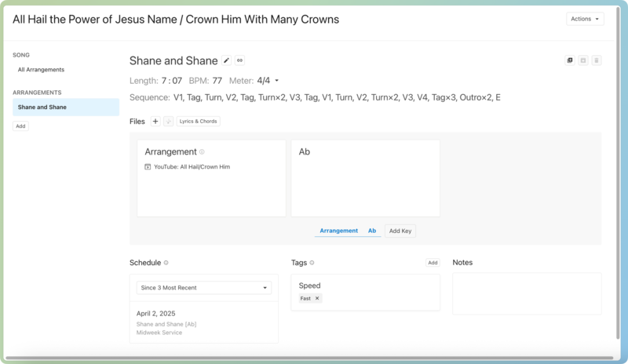Select the Arrangement tab under files
This screenshot has width=628, height=364.
point(338,231)
